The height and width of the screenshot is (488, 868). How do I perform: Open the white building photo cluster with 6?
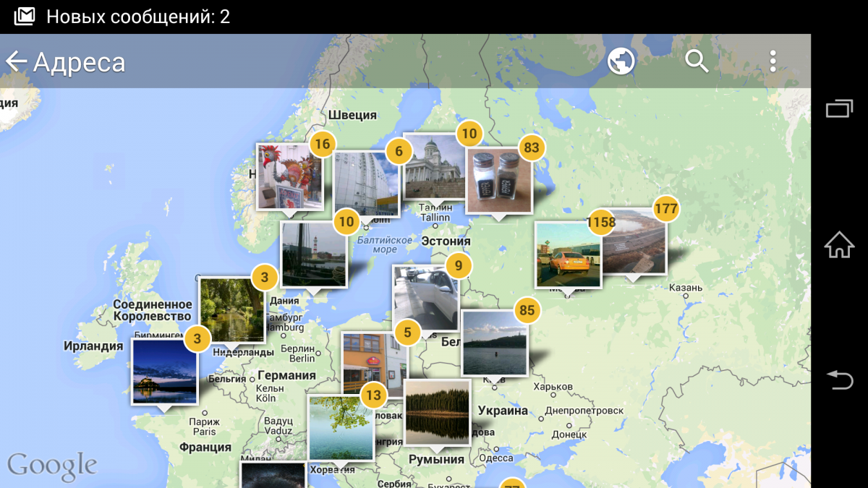pyautogui.click(x=367, y=184)
